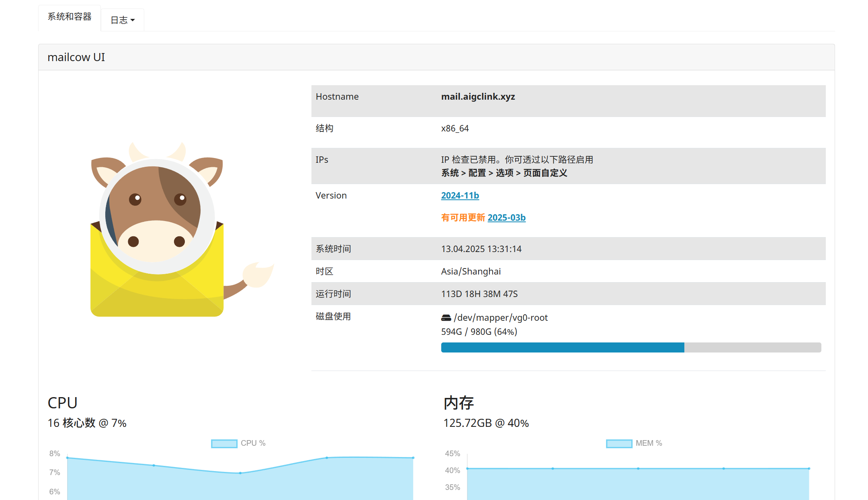This screenshot has height=500, width=868.
Task: Click the MEM % legend label
Action: click(x=649, y=443)
